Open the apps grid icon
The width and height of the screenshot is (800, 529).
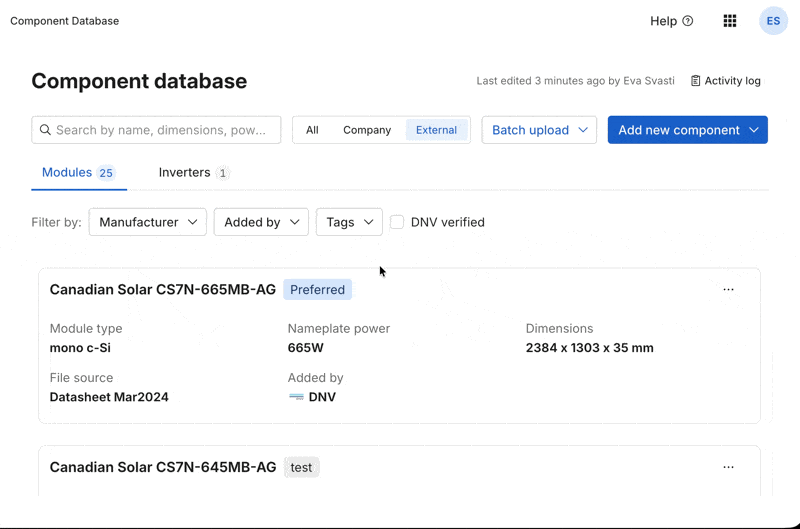tap(730, 21)
